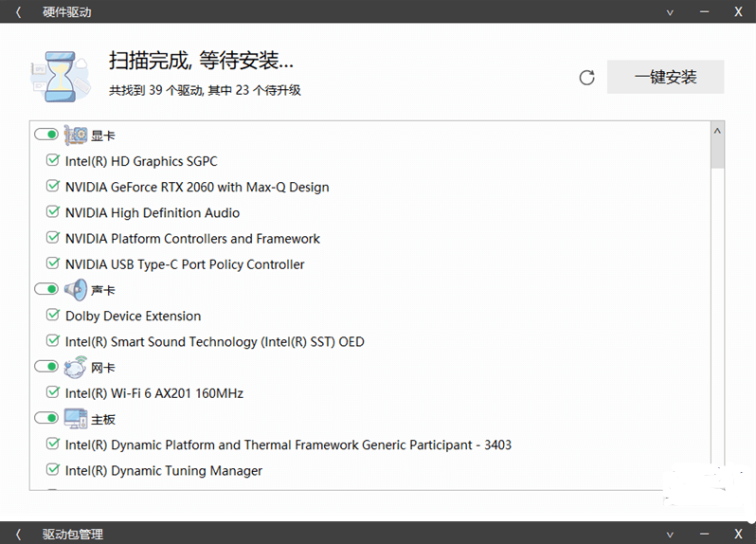Viewport: 756px width, 544px height.
Task: Select the 主板 category label
Action: pos(102,420)
